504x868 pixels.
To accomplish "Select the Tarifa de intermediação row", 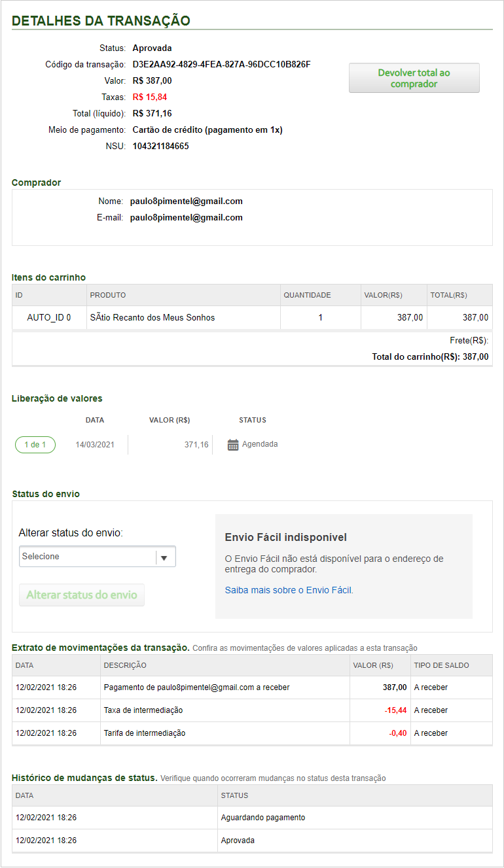I will click(x=145, y=733).
